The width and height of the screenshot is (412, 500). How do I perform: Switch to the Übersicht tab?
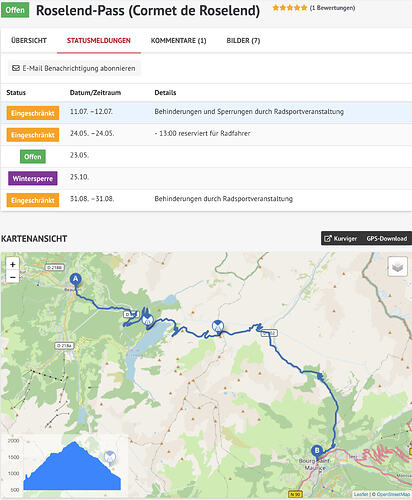coord(29,41)
